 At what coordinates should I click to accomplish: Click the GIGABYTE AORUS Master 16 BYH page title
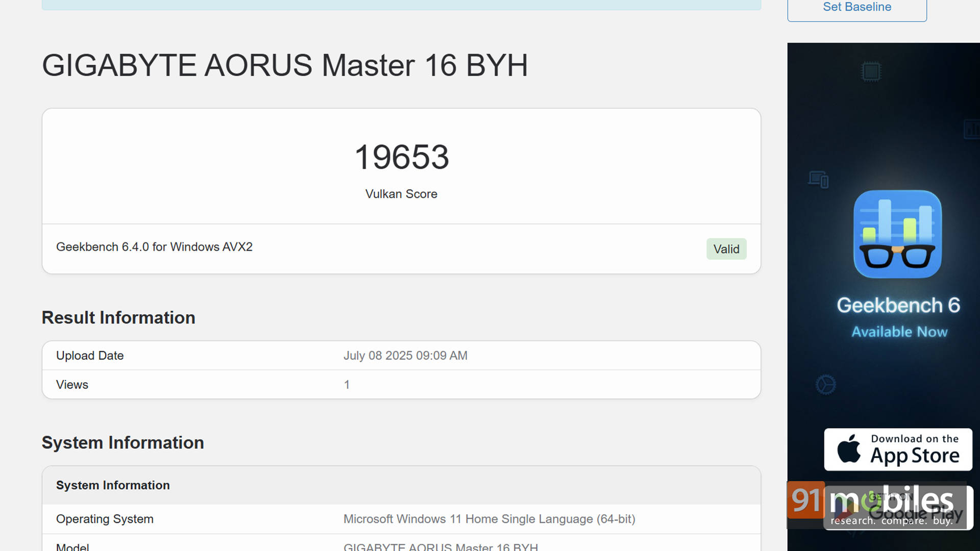tap(285, 65)
